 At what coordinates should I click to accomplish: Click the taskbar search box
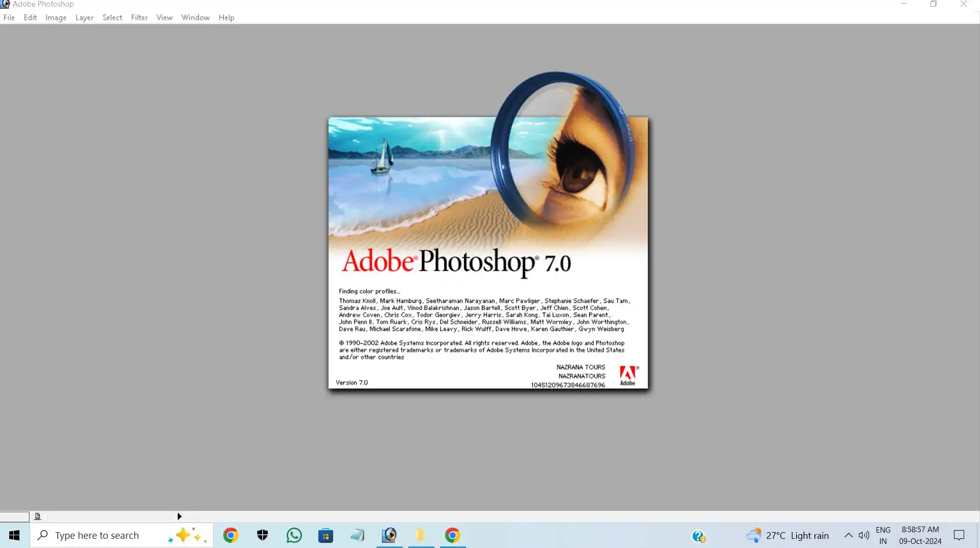pos(122,535)
